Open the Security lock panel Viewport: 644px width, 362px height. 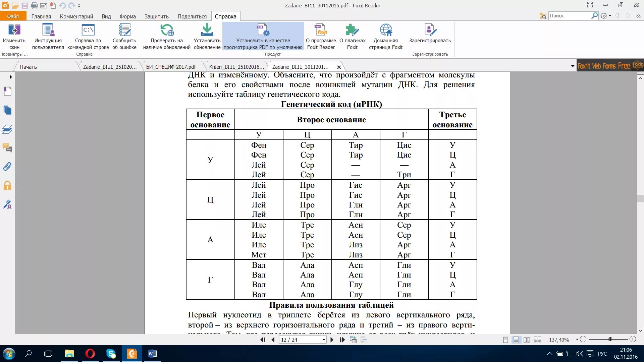pyautogui.click(x=8, y=185)
